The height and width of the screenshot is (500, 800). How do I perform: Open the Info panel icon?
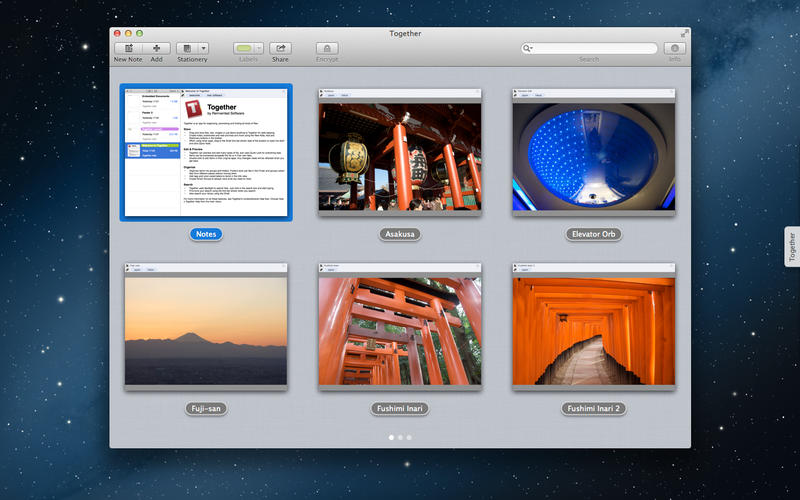point(675,48)
